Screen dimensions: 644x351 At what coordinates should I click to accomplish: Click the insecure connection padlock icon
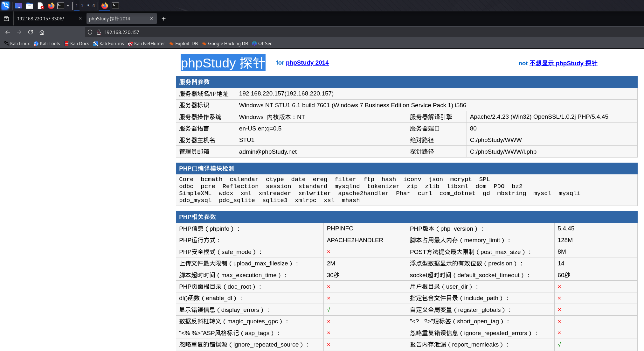99,32
